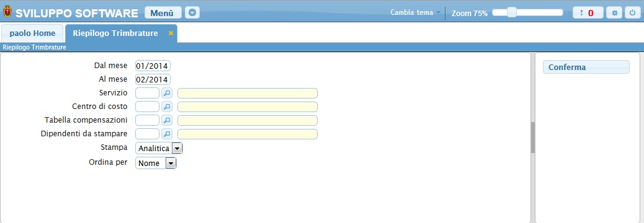644x223 pixels.
Task: Open Dipendenti da stampare lookup icon
Action: coord(167,134)
